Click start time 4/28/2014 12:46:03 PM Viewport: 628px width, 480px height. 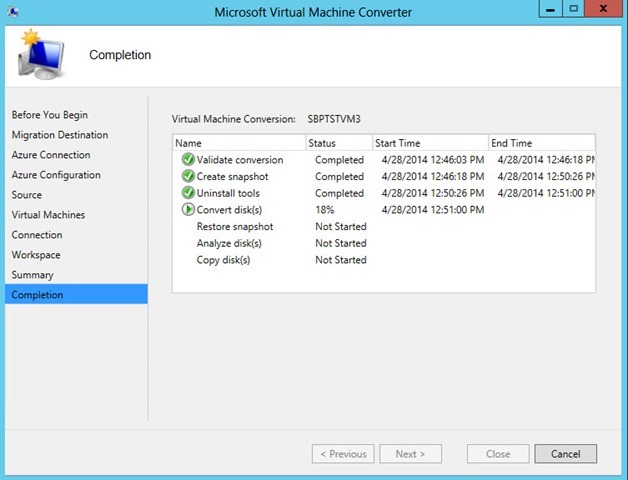point(433,160)
